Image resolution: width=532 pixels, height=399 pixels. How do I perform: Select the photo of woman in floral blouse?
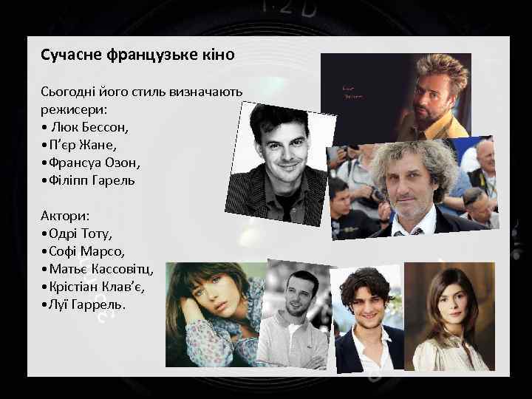[x=216, y=315]
